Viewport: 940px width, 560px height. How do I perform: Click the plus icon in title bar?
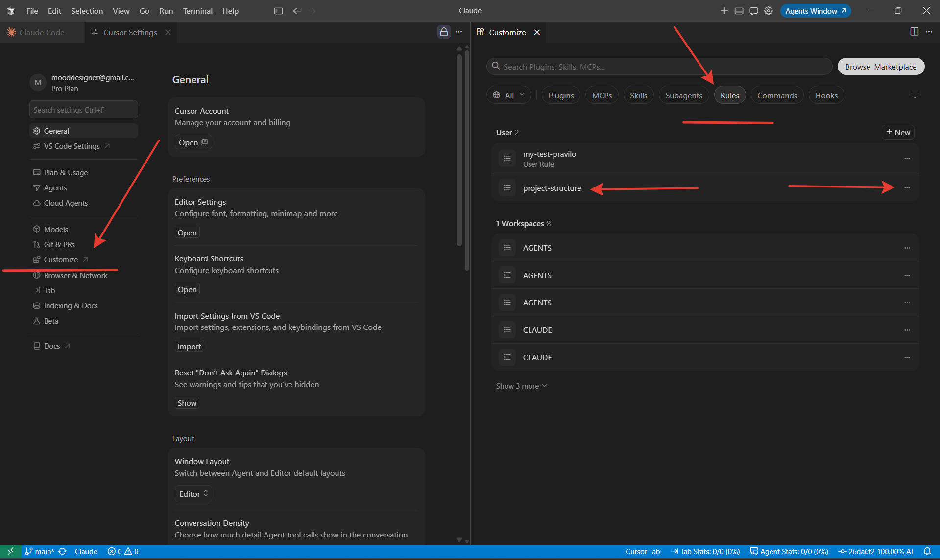pos(724,11)
